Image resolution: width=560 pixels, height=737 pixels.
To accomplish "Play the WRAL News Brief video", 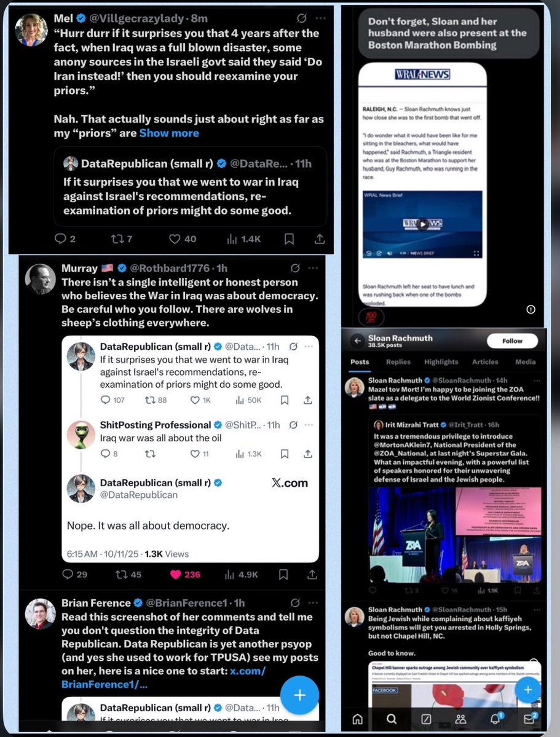I will [423, 224].
